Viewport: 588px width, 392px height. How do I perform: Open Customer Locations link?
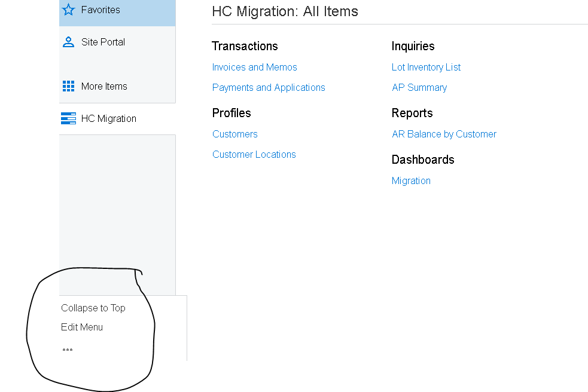(254, 154)
